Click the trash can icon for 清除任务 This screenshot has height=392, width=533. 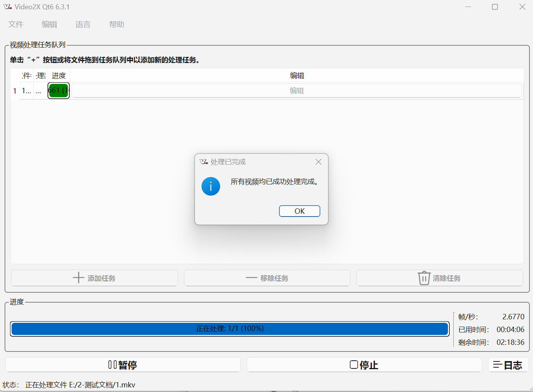(424, 278)
